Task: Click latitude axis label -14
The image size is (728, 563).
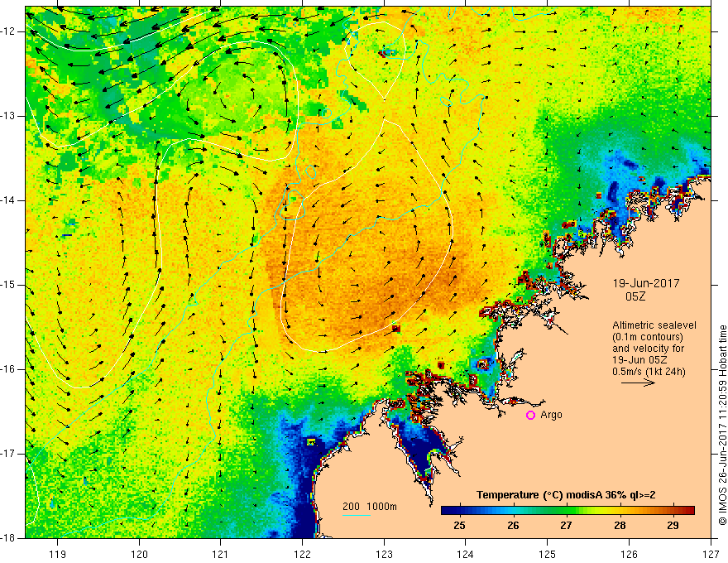Action: pyautogui.click(x=8, y=200)
